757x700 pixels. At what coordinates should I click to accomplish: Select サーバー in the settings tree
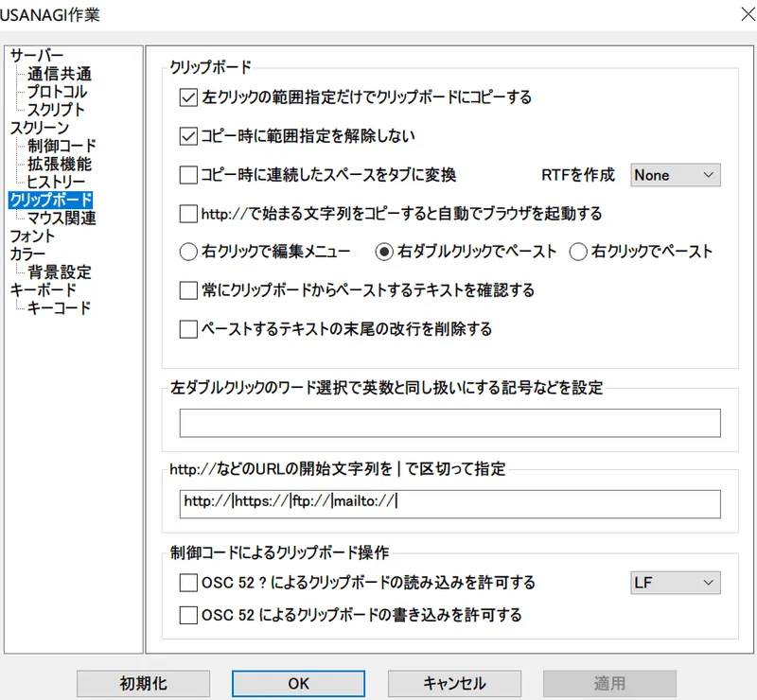(37, 56)
